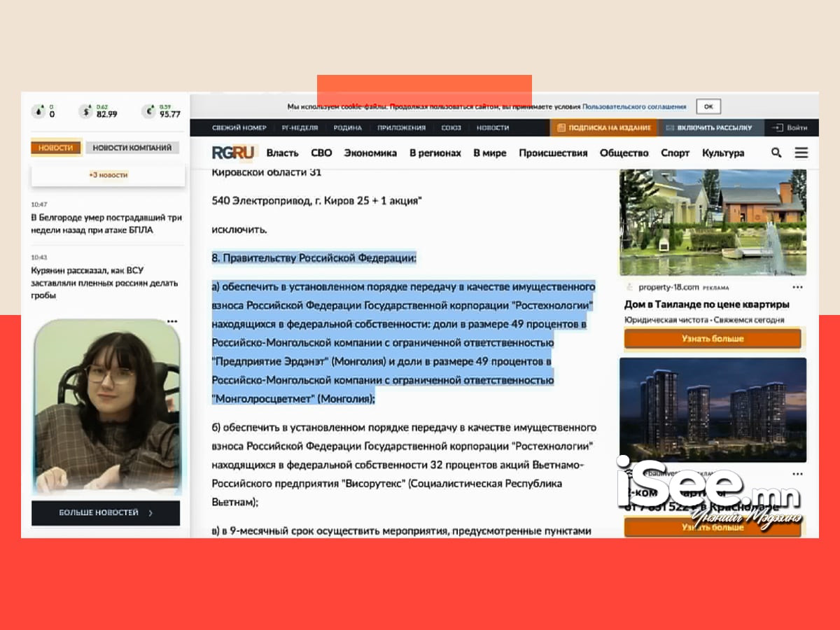Open В мире section

click(490, 153)
